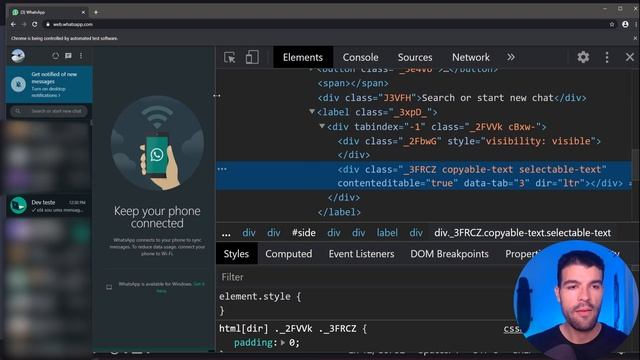
Task: Click Search or start new chat field
Action: pos(49,111)
